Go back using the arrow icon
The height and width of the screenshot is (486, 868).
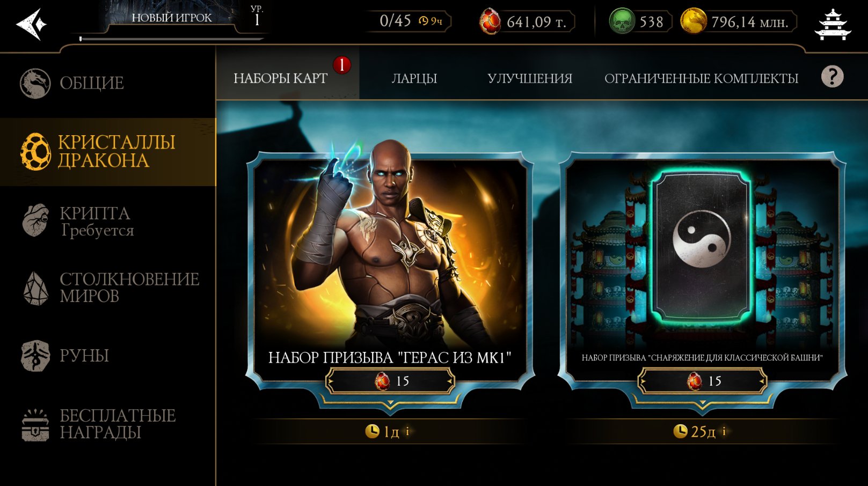click(x=31, y=24)
